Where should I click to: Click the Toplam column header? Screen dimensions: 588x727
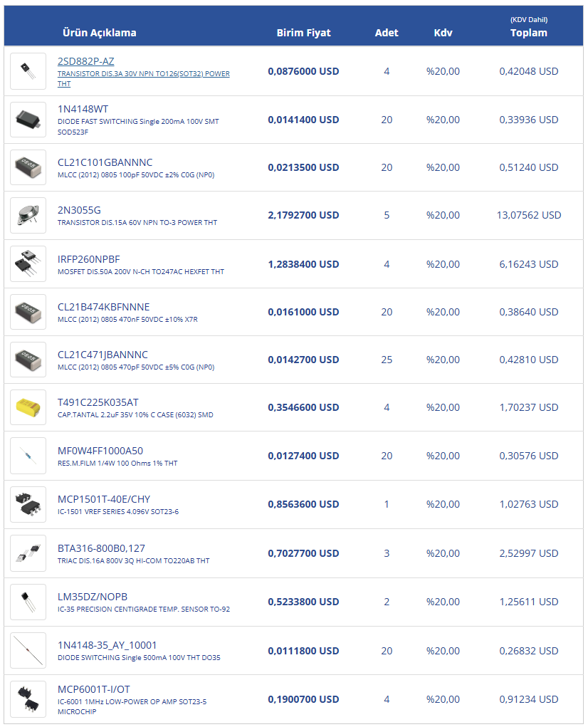point(528,33)
